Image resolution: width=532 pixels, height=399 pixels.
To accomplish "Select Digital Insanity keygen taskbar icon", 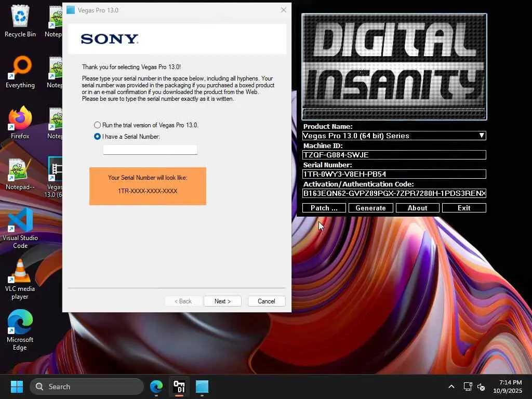I will point(179,387).
